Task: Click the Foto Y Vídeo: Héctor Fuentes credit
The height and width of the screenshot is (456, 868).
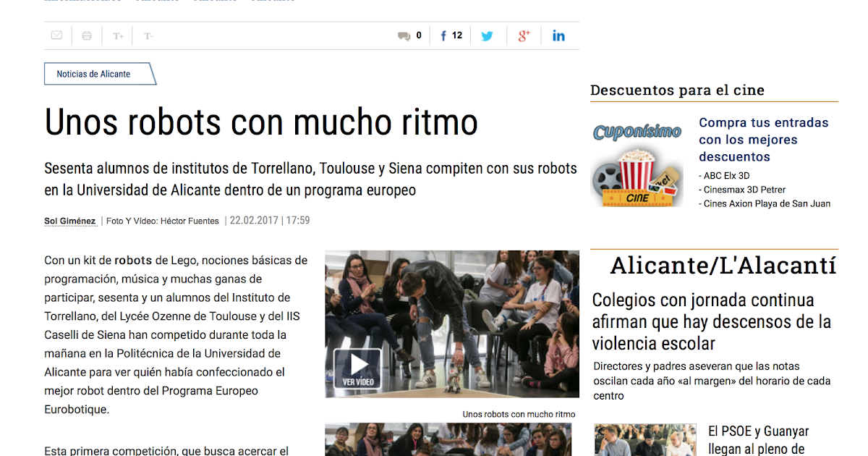Action: 162,221
